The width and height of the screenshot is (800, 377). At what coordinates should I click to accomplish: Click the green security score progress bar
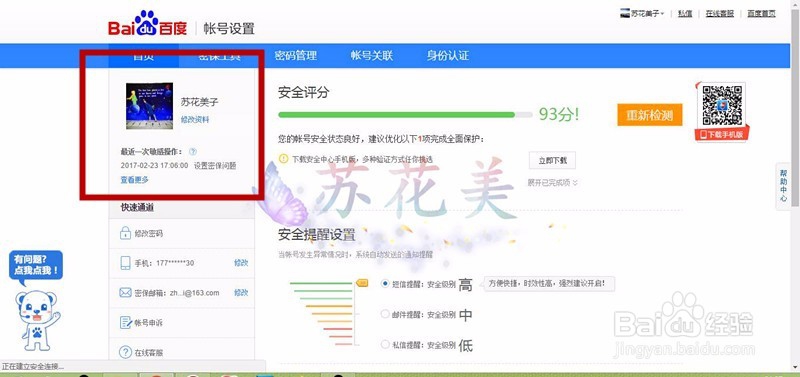405,115
